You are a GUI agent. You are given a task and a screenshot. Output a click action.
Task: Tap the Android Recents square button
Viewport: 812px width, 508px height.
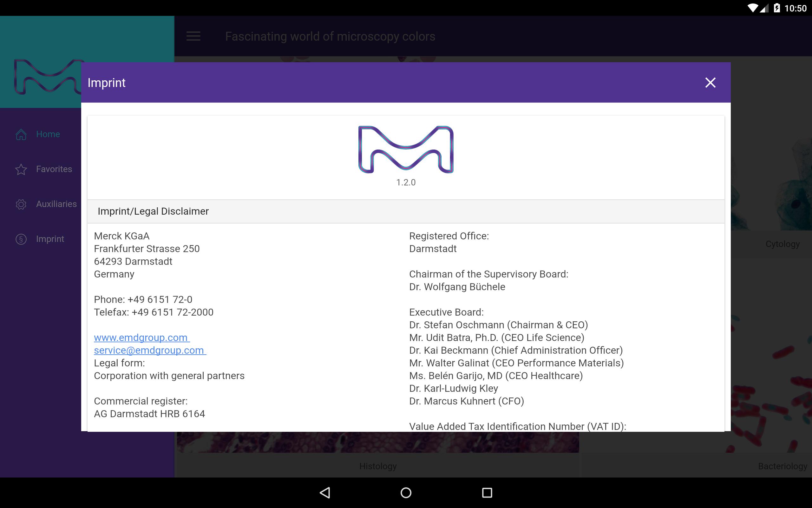point(487,492)
